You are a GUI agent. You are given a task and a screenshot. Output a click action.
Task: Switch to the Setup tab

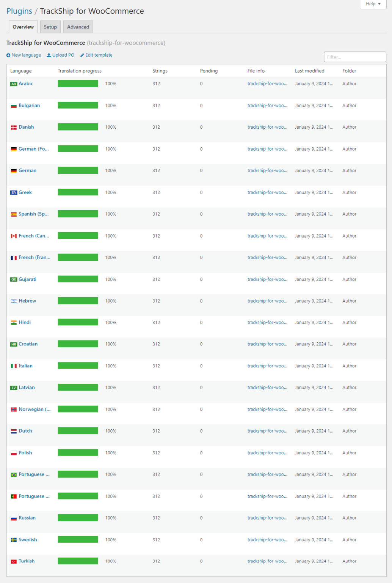[50, 27]
